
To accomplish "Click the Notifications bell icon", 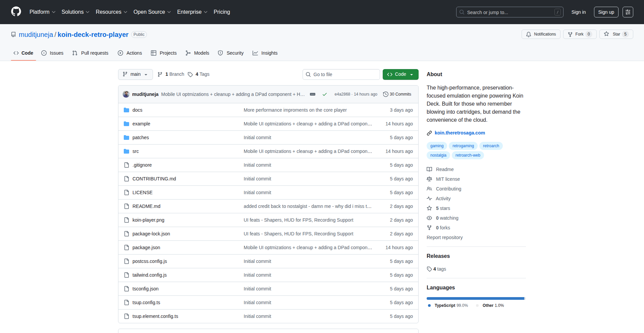I will tap(529, 34).
